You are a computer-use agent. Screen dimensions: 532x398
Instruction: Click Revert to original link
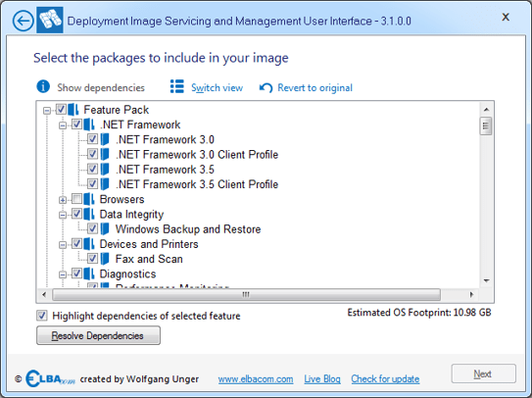click(314, 87)
